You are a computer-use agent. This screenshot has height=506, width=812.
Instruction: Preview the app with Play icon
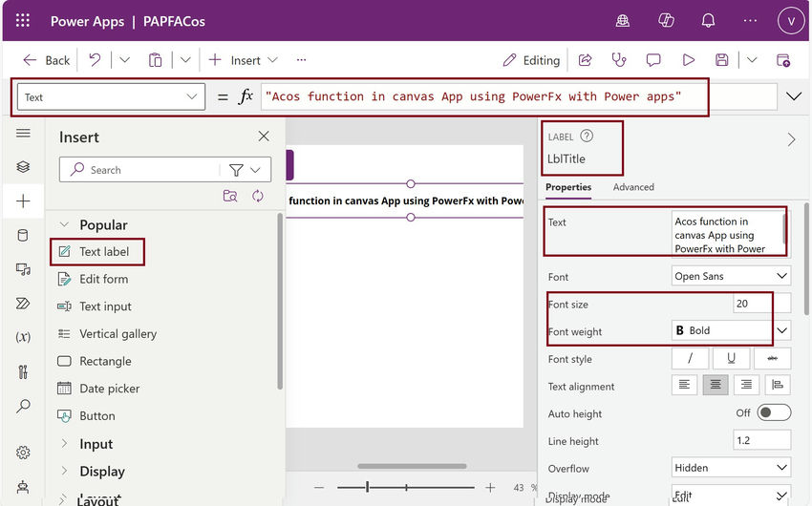click(x=688, y=60)
